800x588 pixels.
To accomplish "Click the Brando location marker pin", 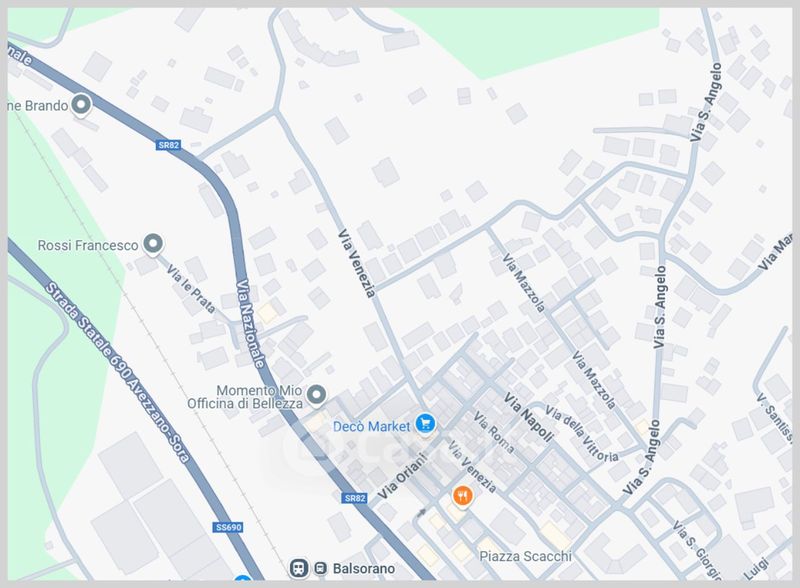I will click(x=81, y=105).
